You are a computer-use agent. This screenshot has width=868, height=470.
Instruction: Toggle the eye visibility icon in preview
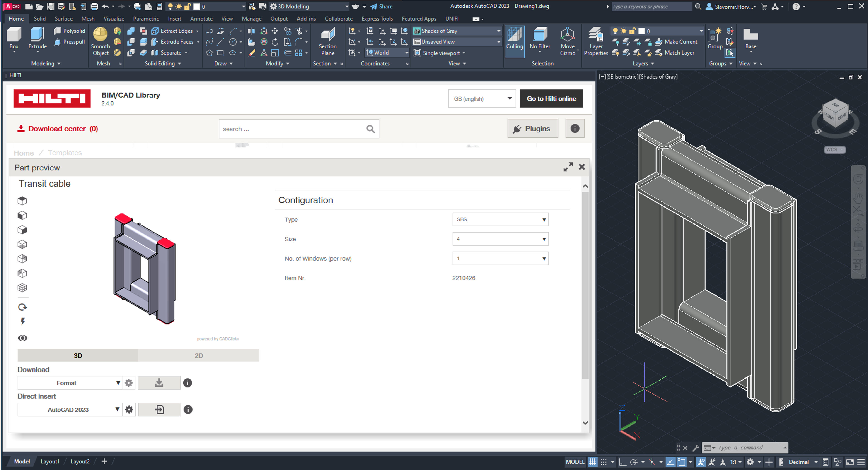tap(22, 338)
